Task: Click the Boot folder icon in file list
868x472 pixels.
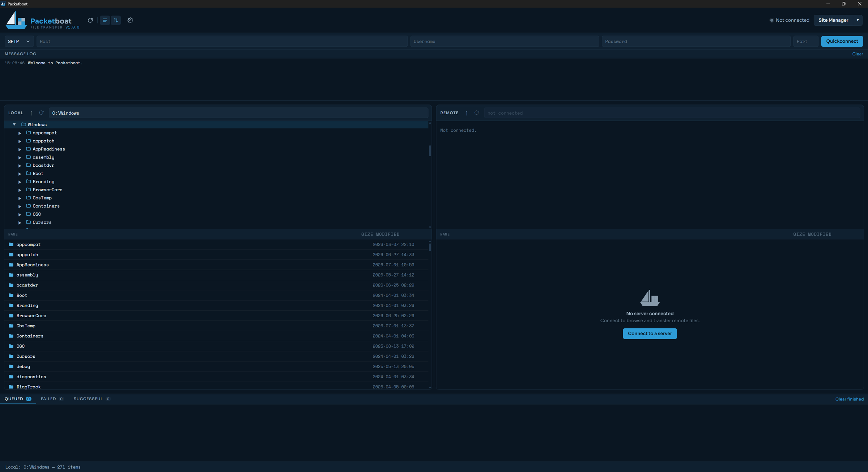Action: point(11,295)
